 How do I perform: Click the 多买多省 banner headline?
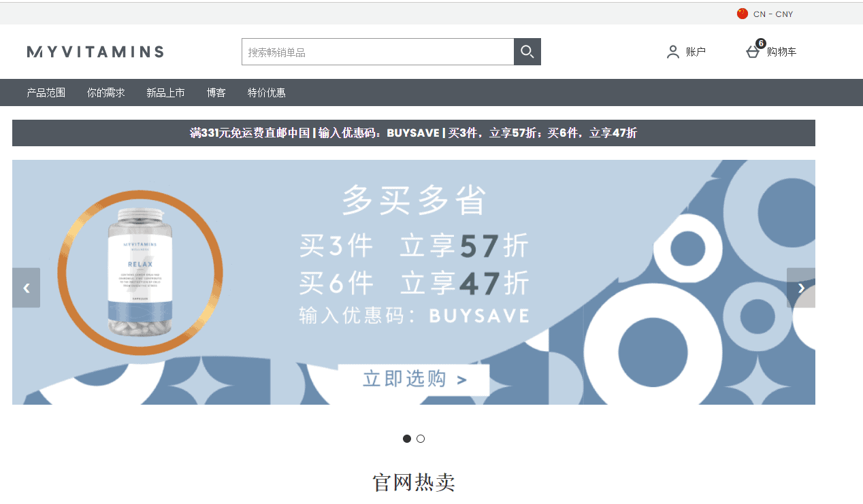tap(414, 201)
